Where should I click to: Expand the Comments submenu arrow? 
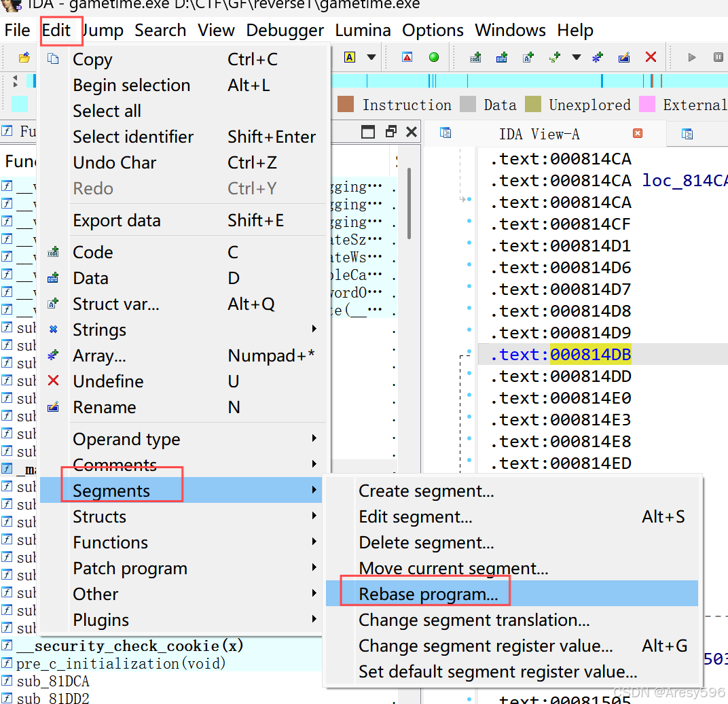tap(314, 464)
